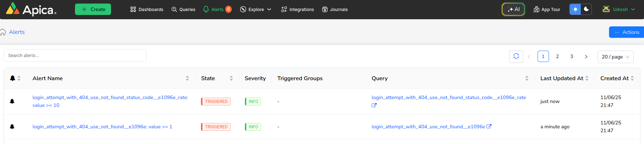The width and height of the screenshot is (644, 144).
Task: Click the home breadcrumb icon
Action: click(x=3, y=32)
